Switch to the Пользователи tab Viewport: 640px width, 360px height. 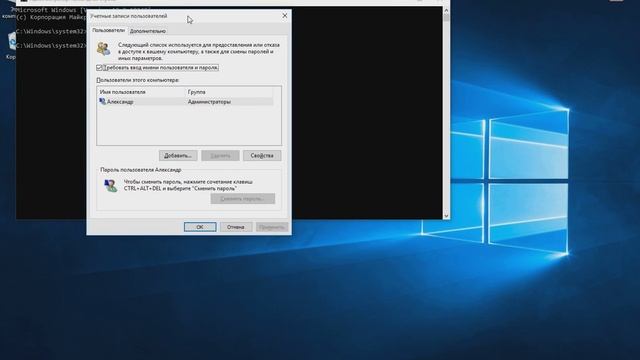click(108, 30)
